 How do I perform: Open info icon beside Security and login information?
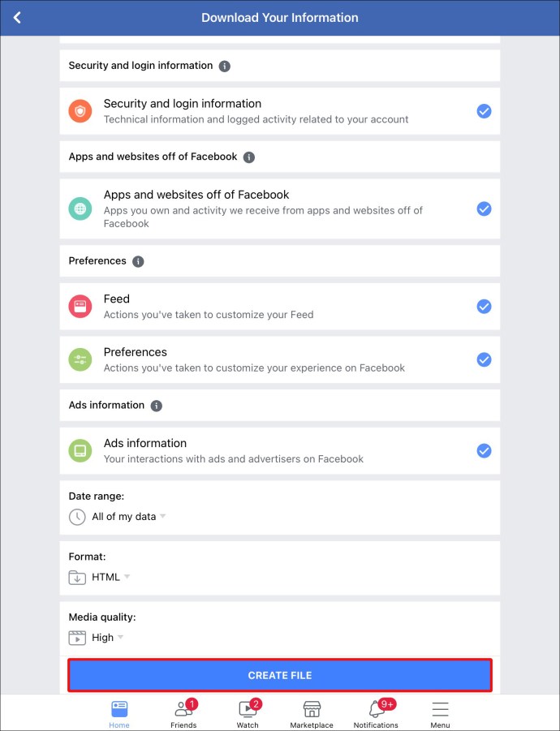[225, 66]
